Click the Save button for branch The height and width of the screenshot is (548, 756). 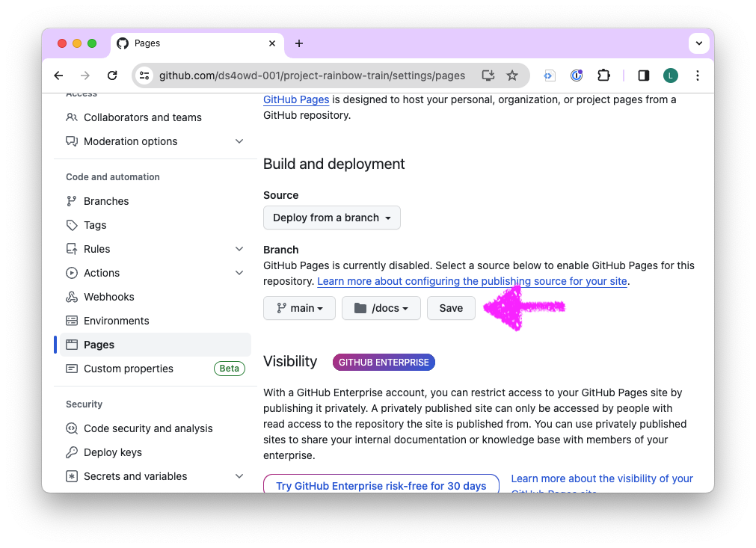pos(451,308)
